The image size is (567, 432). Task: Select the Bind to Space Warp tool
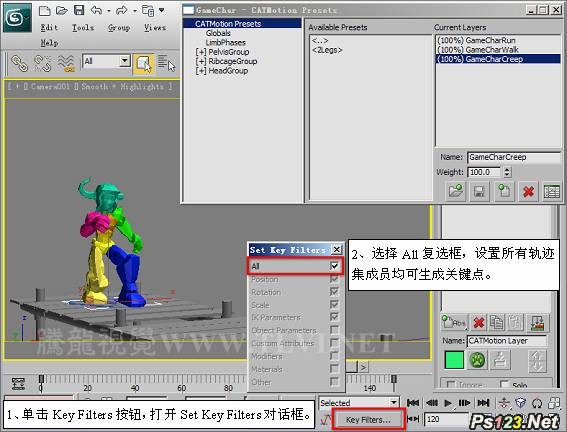[x=66, y=63]
